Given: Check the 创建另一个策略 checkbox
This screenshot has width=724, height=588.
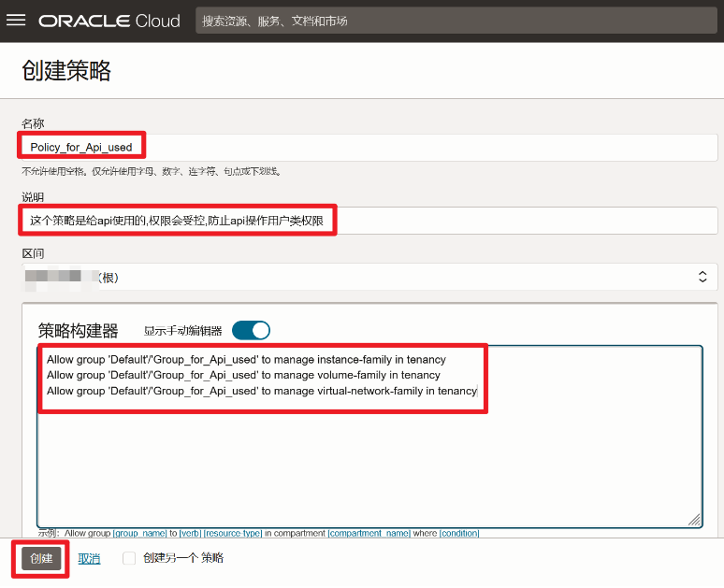Looking at the screenshot, I should (x=129, y=558).
